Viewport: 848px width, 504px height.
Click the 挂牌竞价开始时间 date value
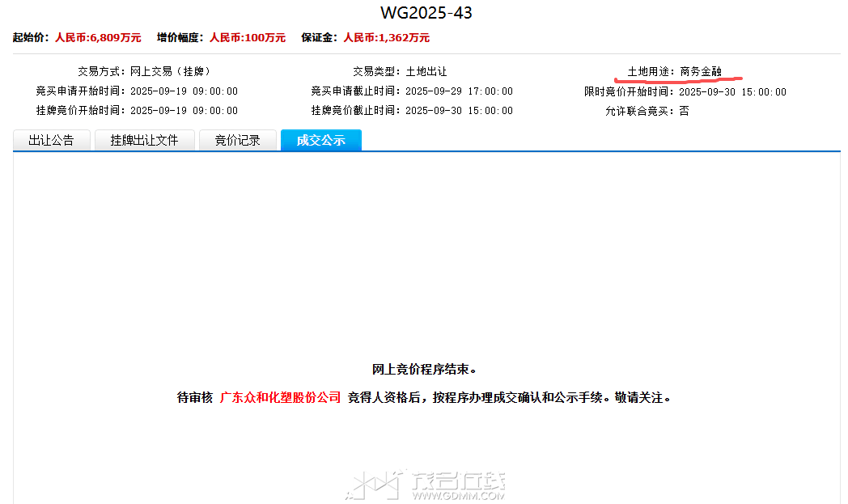coord(184,111)
